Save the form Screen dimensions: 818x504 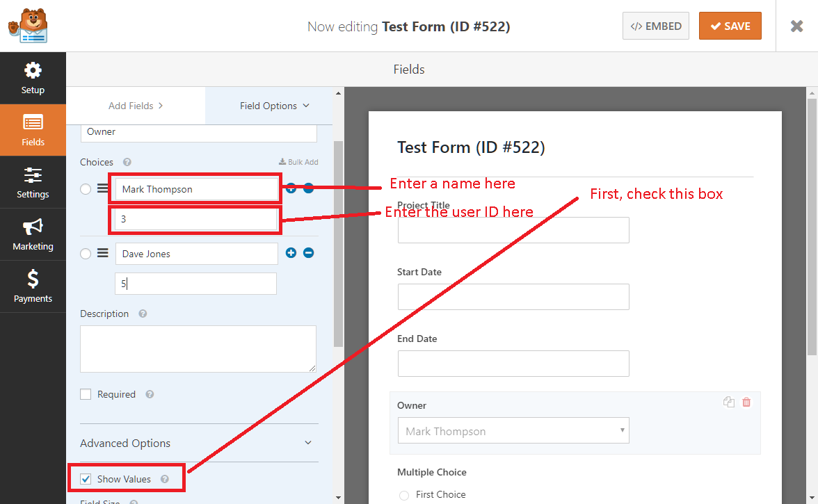pos(730,25)
